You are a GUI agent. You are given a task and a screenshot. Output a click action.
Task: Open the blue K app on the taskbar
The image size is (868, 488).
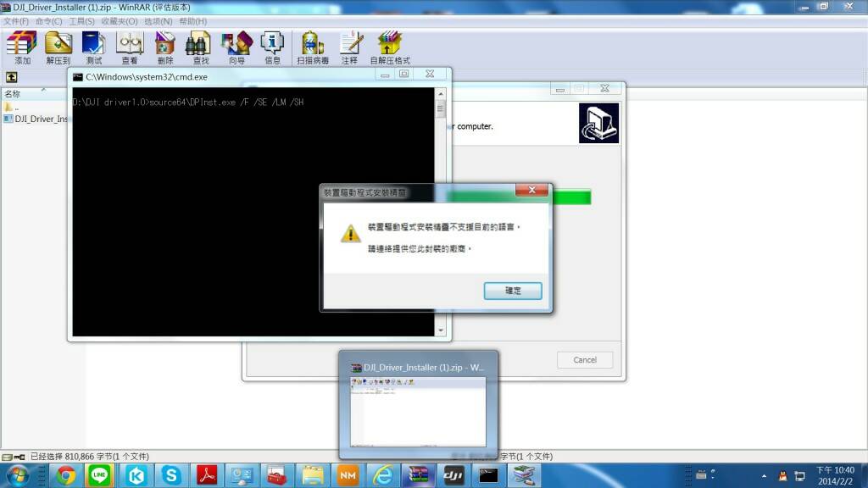coord(136,475)
